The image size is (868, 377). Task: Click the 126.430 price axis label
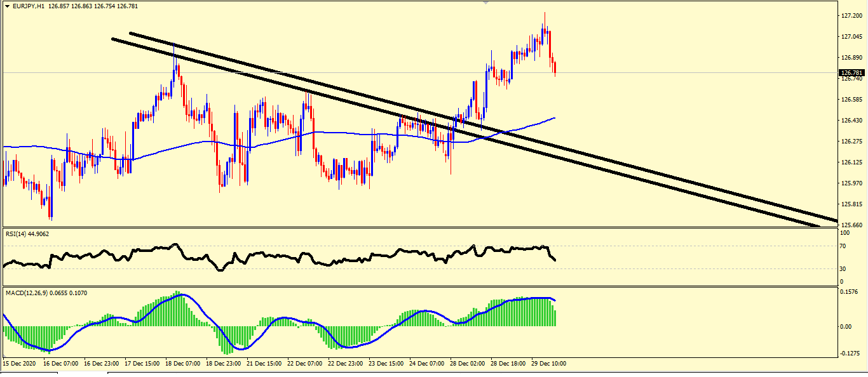tap(851, 121)
